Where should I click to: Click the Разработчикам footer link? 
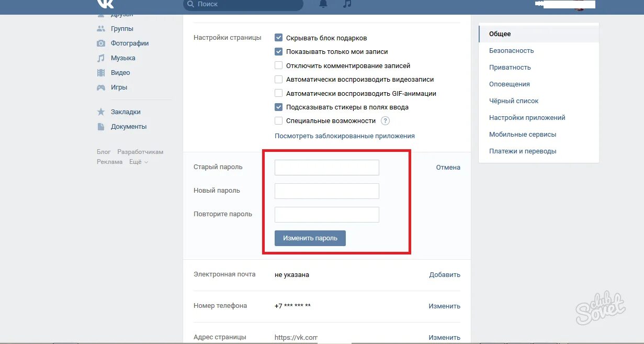click(140, 152)
